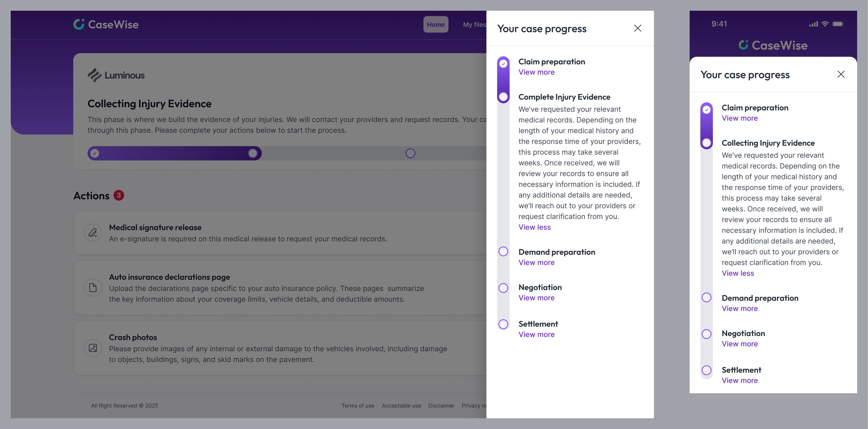Select the Demand preparation step circle in desktop panel
This screenshot has width=868, height=429.
point(503,251)
